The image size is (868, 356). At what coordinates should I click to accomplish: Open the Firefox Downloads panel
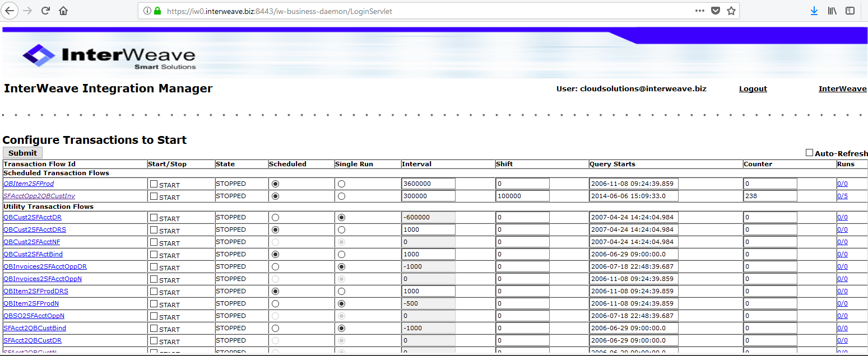tap(814, 11)
